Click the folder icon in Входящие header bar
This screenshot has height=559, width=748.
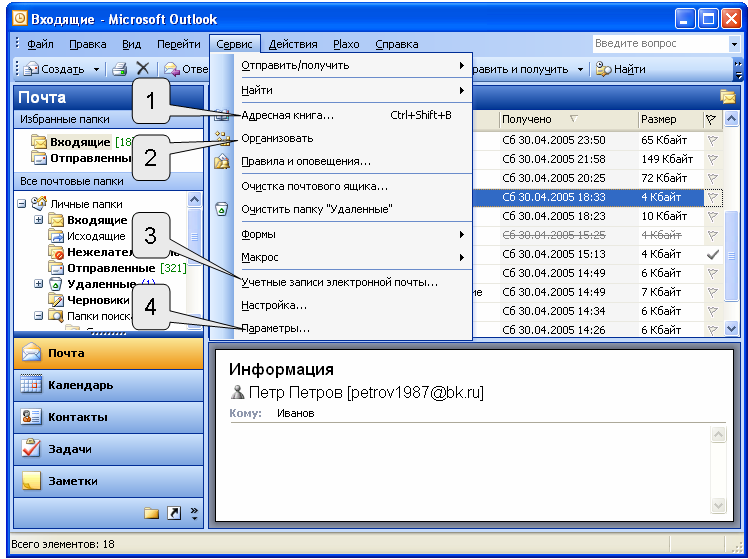click(728, 97)
